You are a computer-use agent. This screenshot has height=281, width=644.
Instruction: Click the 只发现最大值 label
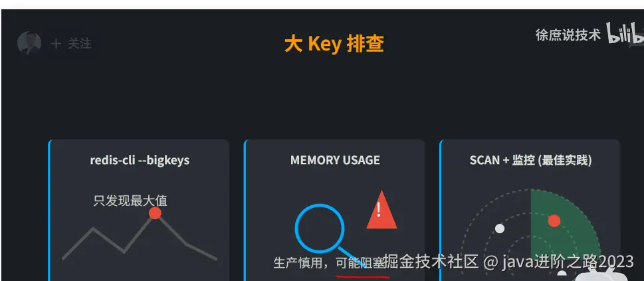point(130,201)
